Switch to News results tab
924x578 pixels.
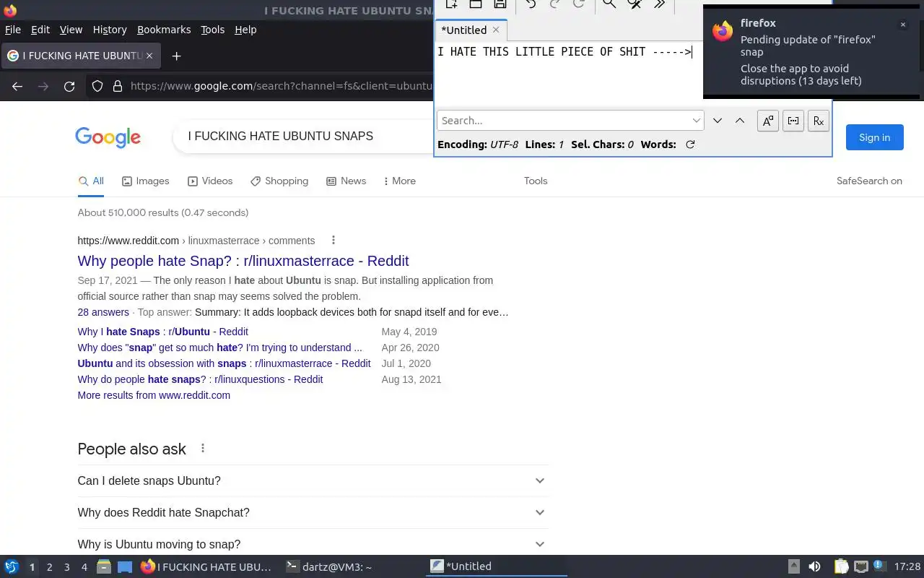pyautogui.click(x=346, y=181)
